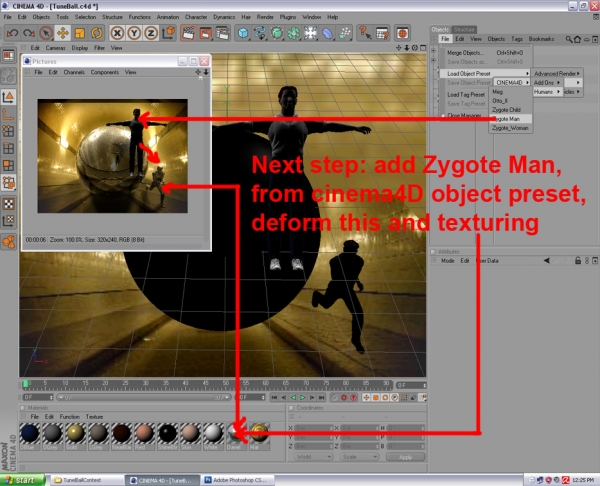Open the Windows Start button
This screenshot has width=600, height=486.
[22, 480]
